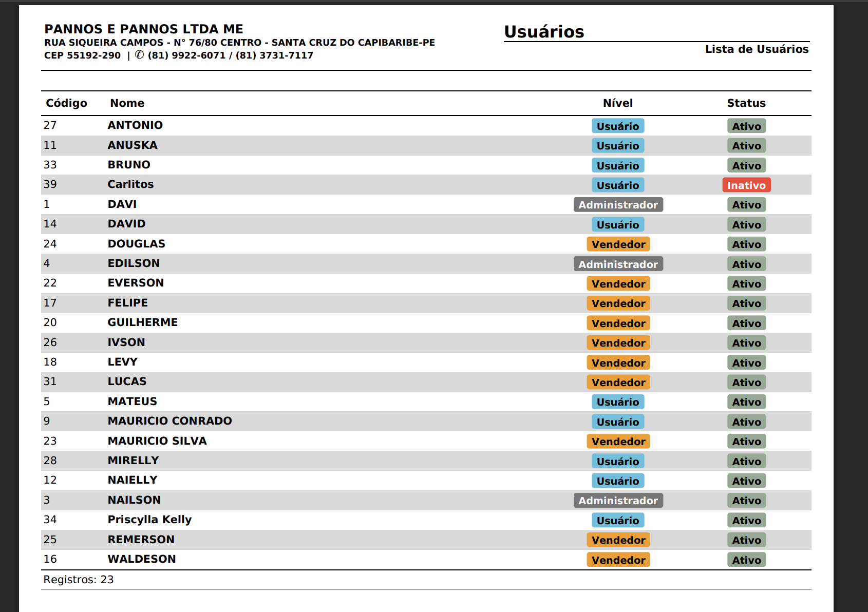Select the Nível column header

click(x=617, y=103)
